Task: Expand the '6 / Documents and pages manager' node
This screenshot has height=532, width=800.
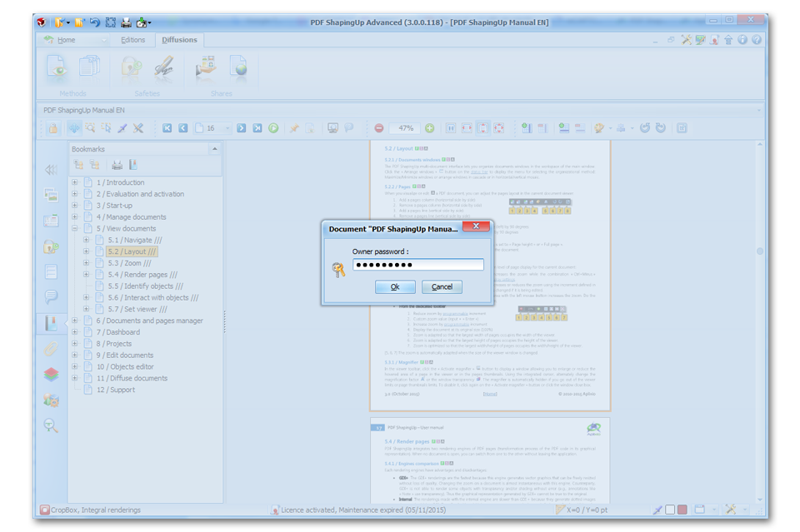Action: click(75, 321)
